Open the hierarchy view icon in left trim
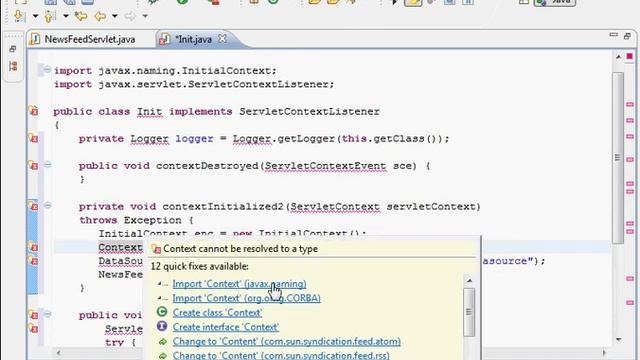 tap(13, 66)
